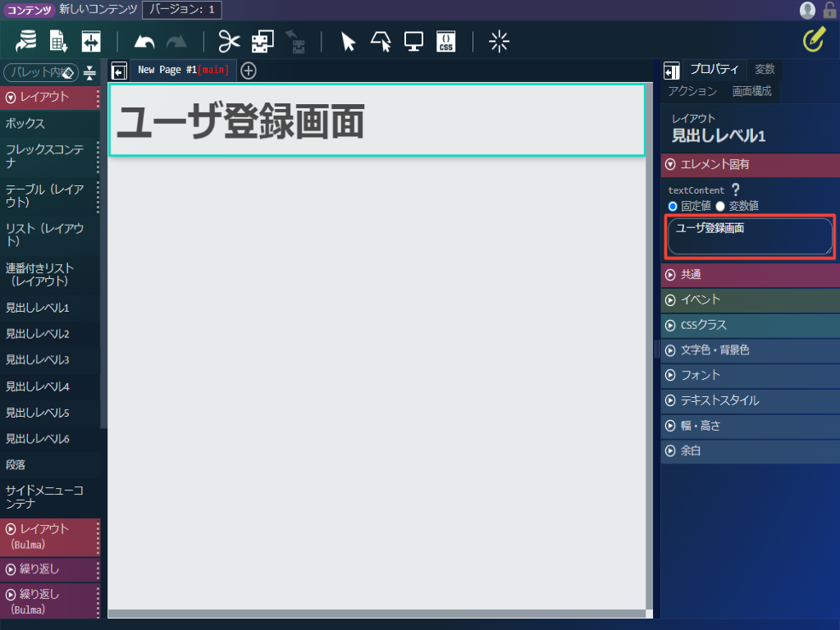Collapse the right properties panel icon

coord(671,71)
